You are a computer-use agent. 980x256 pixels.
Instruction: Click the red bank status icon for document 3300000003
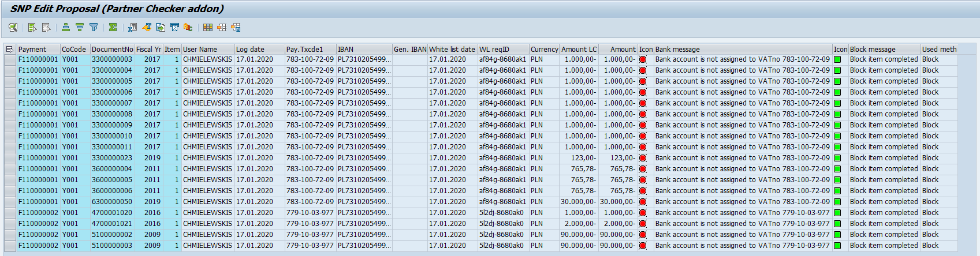(x=643, y=59)
